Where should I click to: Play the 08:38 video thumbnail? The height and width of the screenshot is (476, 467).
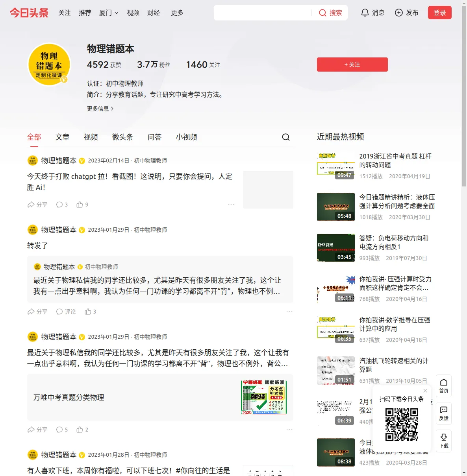pyautogui.click(x=336, y=452)
